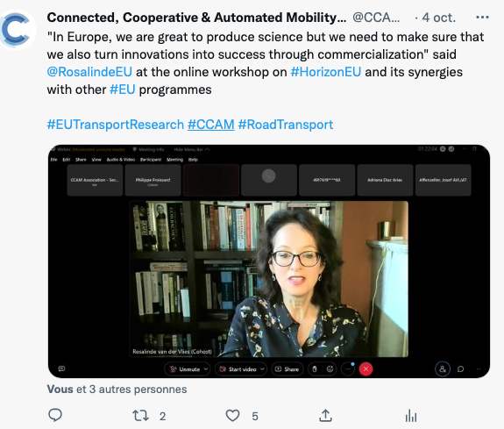The height and width of the screenshot is (429, 504).
Task: Open the three-dot more options menu
Action: (x=482, y=18)
